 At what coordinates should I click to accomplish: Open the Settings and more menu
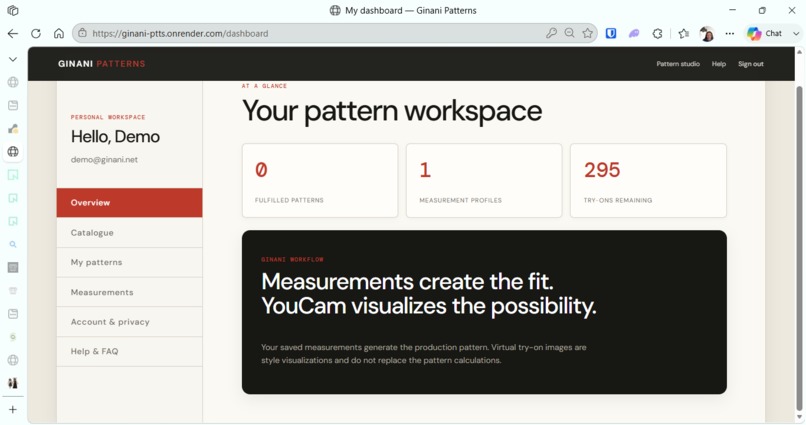729,33
